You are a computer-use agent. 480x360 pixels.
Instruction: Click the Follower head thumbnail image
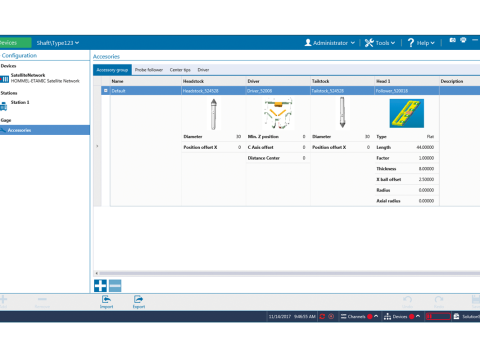[x=407, y=113]
